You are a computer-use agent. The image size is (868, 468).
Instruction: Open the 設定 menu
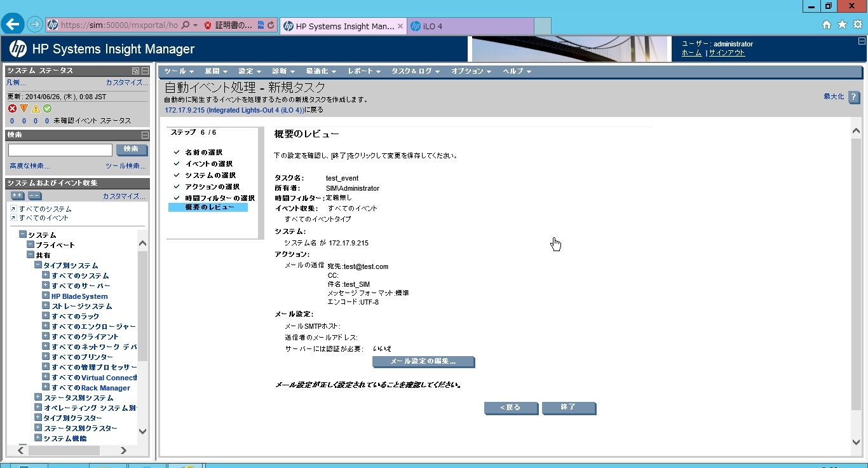[250, 71]
